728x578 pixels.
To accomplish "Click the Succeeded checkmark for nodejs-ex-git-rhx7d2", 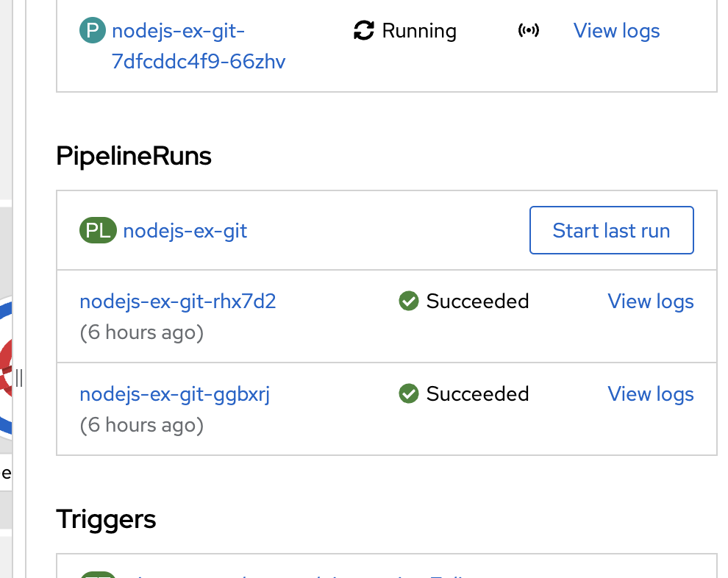I will click(408, 301).
